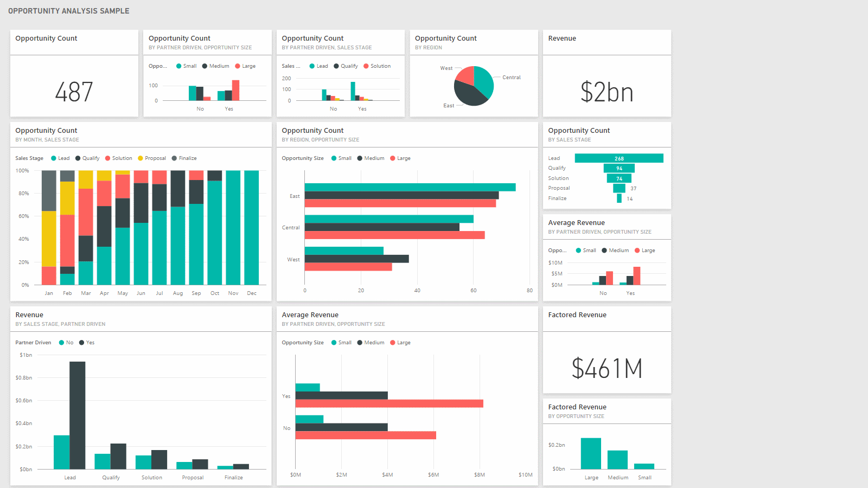Click Large bar in Factored Revenue by size chart
Image resolution: width=868 pixels, height=488 pixels.
point(591,453)
